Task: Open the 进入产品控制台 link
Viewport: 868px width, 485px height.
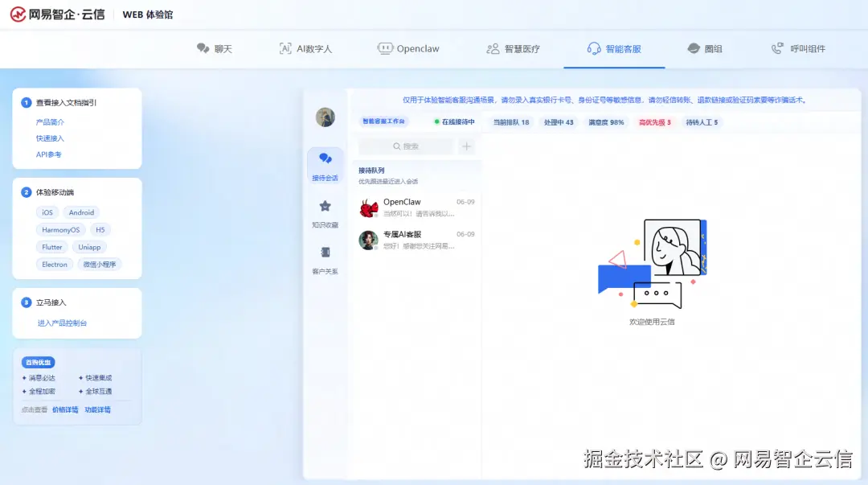Action: 62,323
